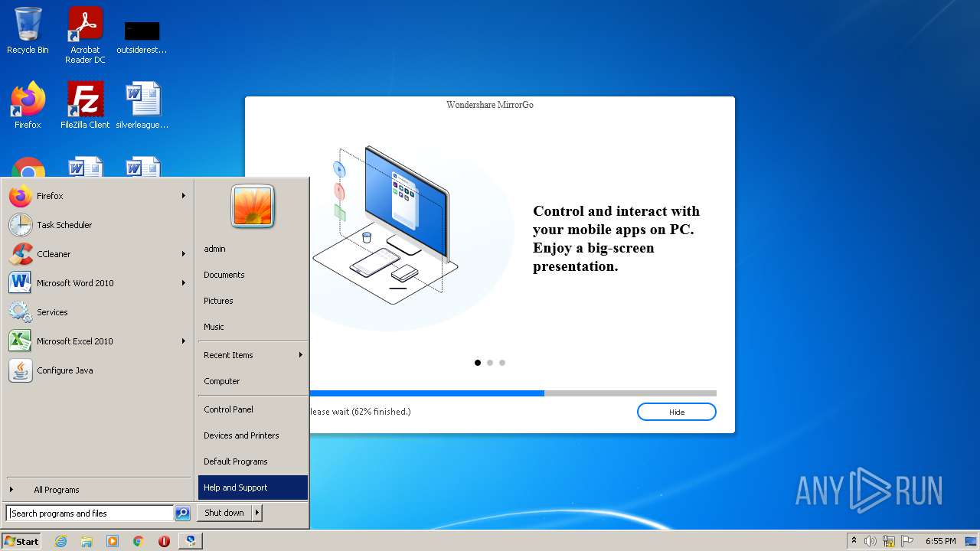The height and width of the screenshot is (551, 980).
Task: Click Hide button in MirrorGo installer
Action: pyautogui.click(x=677, y=412)
